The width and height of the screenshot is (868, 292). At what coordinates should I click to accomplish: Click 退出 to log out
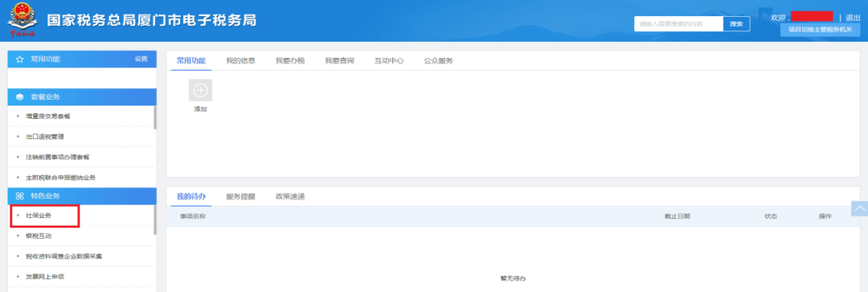pyautogui.click(x=853, y=18)
